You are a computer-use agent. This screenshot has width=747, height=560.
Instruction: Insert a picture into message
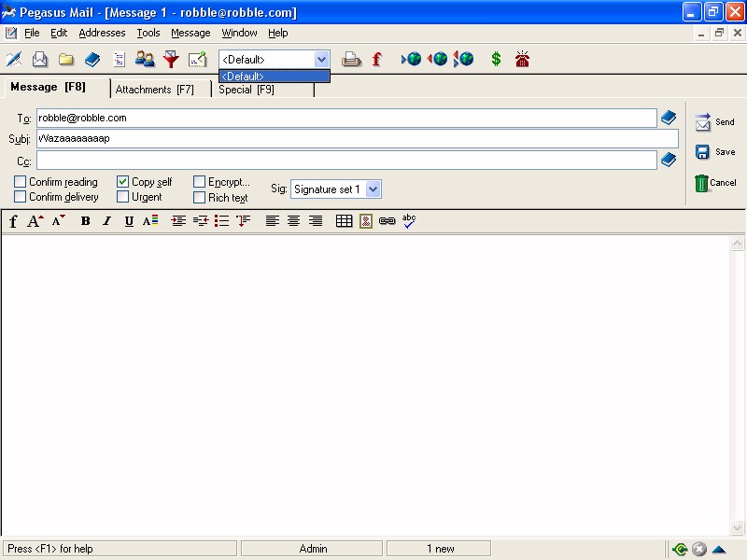[x=366, y=221]
